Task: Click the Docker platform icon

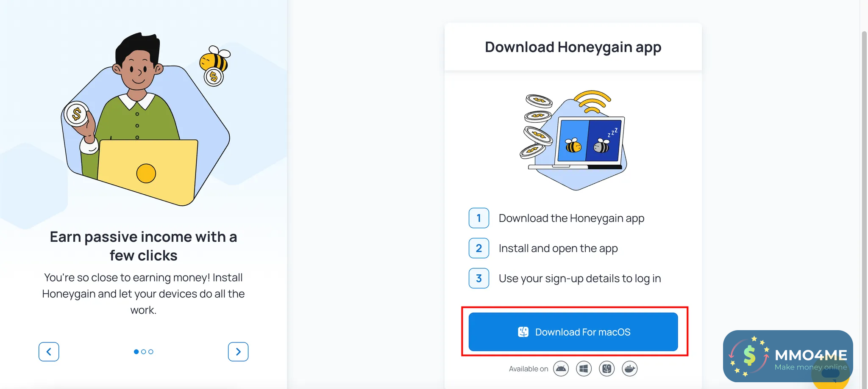Action: click(x=630, y=369)
